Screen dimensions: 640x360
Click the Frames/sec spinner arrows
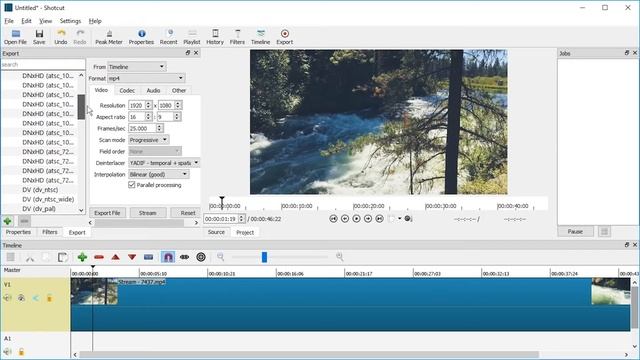(x=160, y=128)
